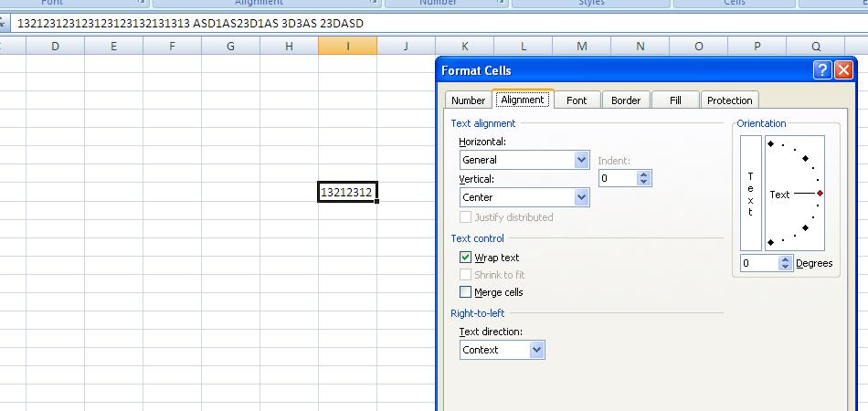
Task: Uncheck the Wrap text checkbox
Action: (x=466, y=258)
